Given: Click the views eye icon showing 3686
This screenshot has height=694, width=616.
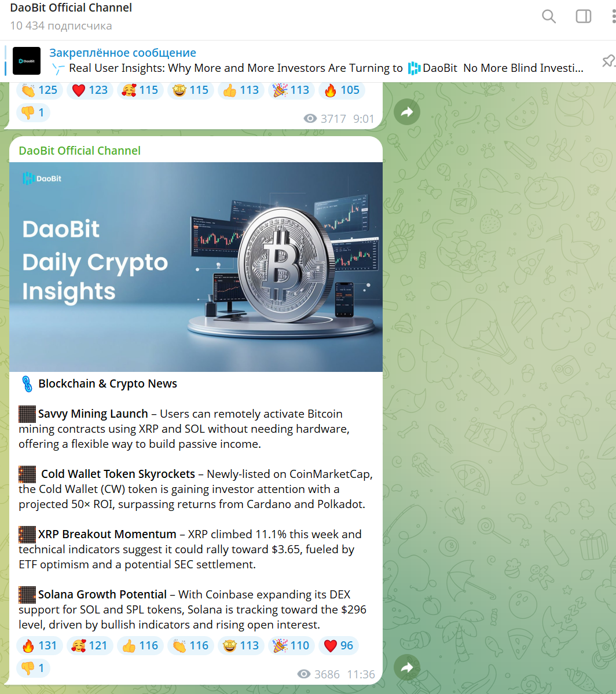Looking at the screenshot, I should [x=305, y=674].
